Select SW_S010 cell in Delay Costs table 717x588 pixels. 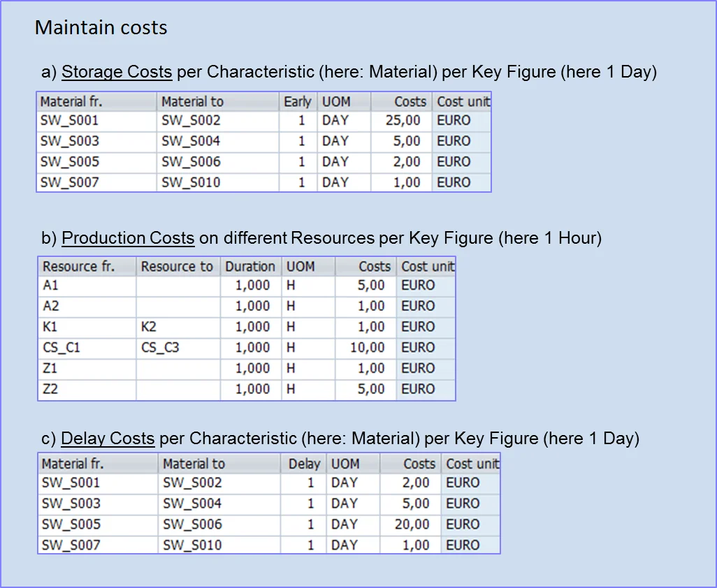pyautogui.click(x=219, y=545)
